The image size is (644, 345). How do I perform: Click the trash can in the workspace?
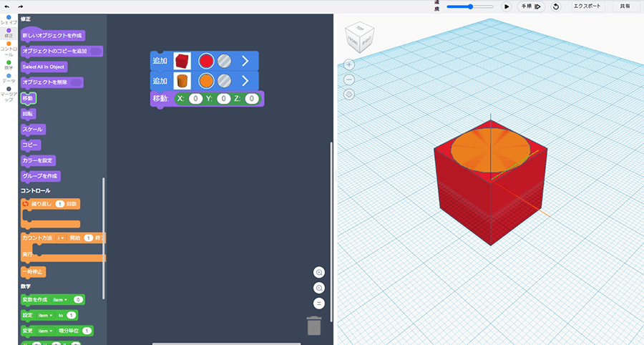click(x=314, y=326)
